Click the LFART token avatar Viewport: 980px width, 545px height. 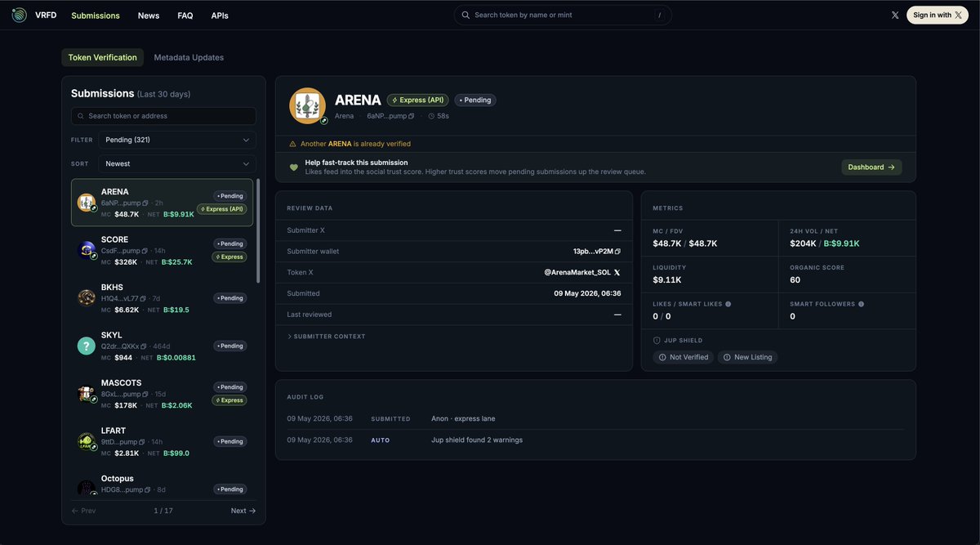pyautogui.click(x=87, y=441)
